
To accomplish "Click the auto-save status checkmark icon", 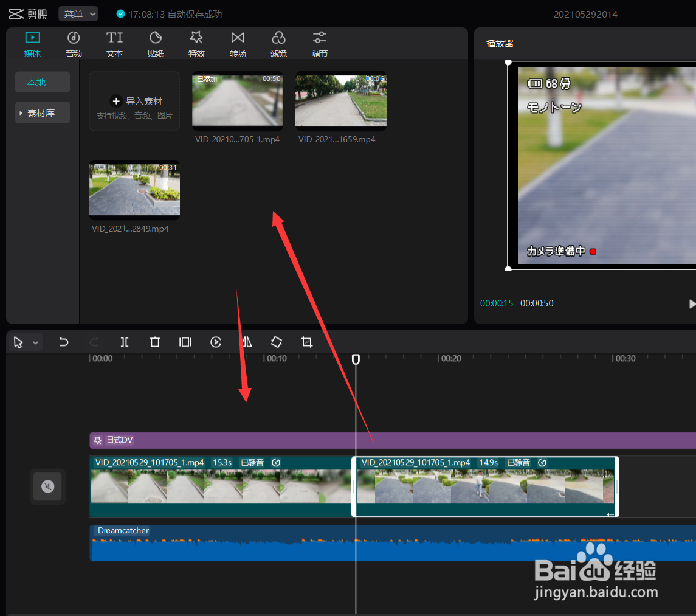I will point(120,14).
